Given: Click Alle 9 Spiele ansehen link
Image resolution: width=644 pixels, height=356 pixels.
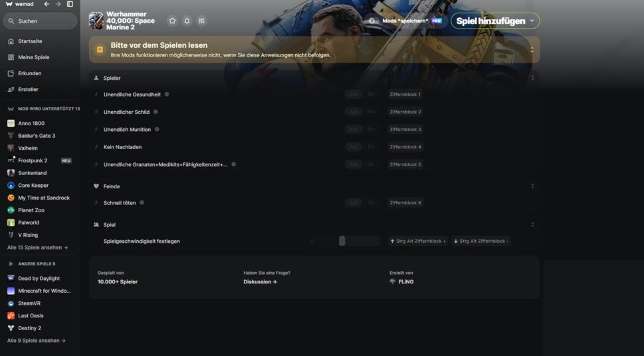Looking at the screenshot, I should click(x=36, y=341).
